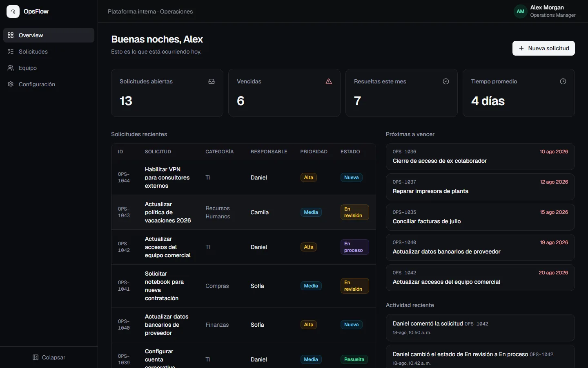Click the Resuelta status badge
The height and width of the screenshot is (368, 588).
pos(354,359)
